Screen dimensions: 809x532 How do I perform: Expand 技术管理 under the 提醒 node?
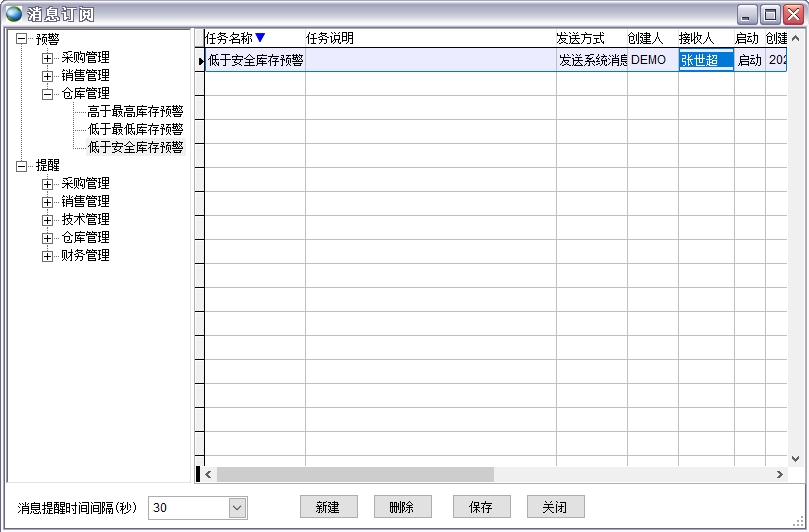(47, 220)
